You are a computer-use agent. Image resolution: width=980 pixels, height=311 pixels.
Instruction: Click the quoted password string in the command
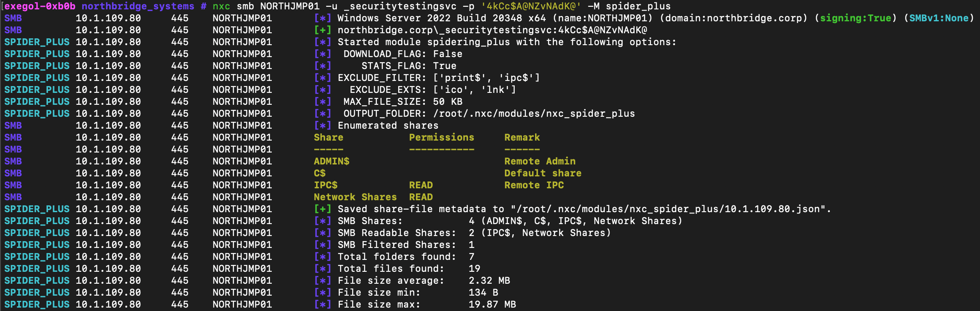click(x=531, y=6)
